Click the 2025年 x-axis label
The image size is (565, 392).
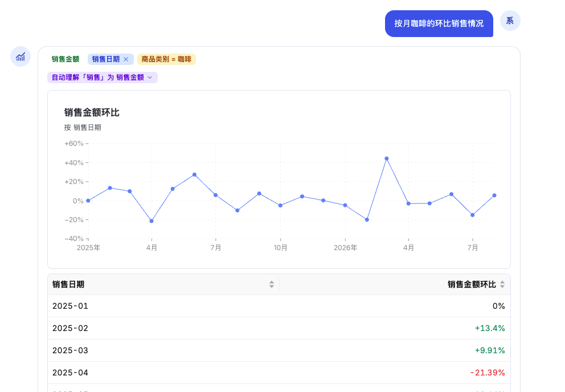tap(88, 248)
